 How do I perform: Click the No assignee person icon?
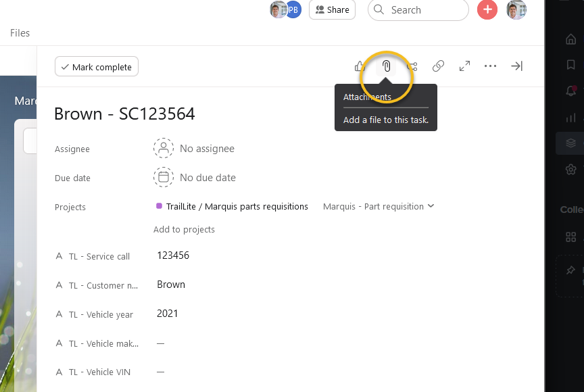(x=164, y=148)
